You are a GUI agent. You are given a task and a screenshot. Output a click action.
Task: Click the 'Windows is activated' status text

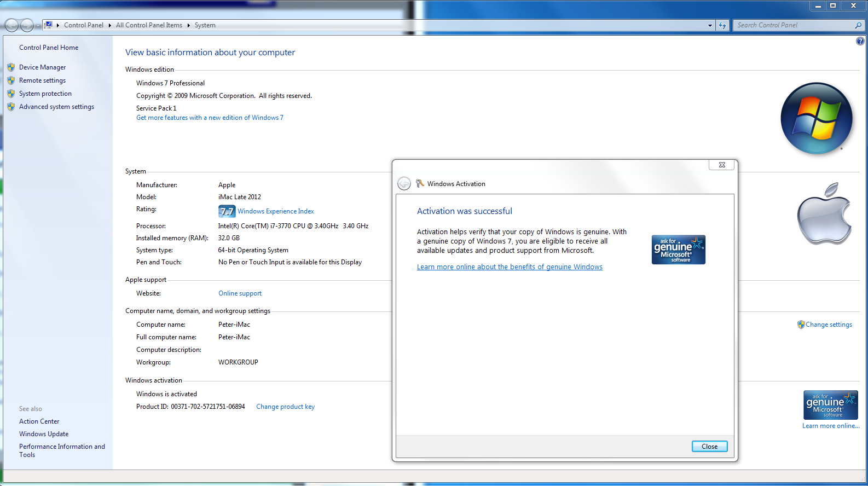coord(167,394)
